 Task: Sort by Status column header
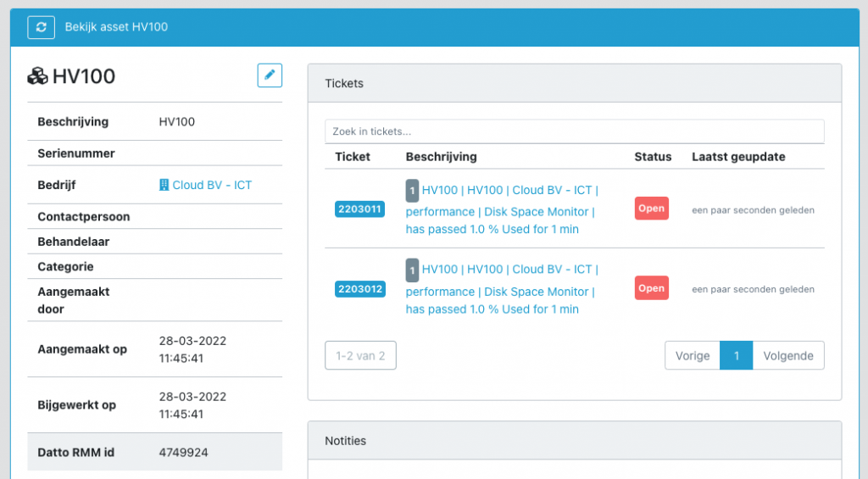(x=653, y=157)
